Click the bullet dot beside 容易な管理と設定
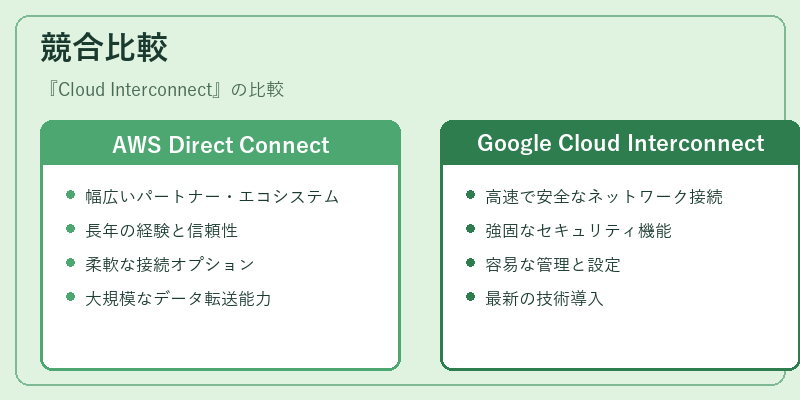 click(x=470, y=263)
